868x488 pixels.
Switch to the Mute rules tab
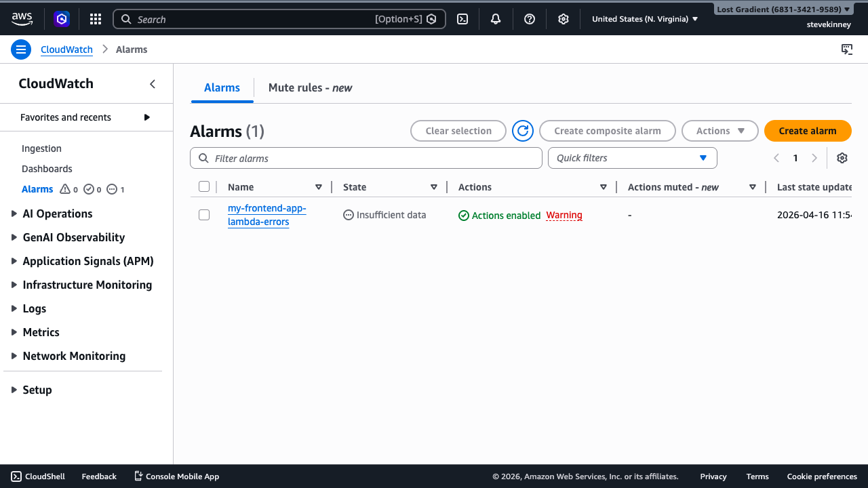coord(311,88)
